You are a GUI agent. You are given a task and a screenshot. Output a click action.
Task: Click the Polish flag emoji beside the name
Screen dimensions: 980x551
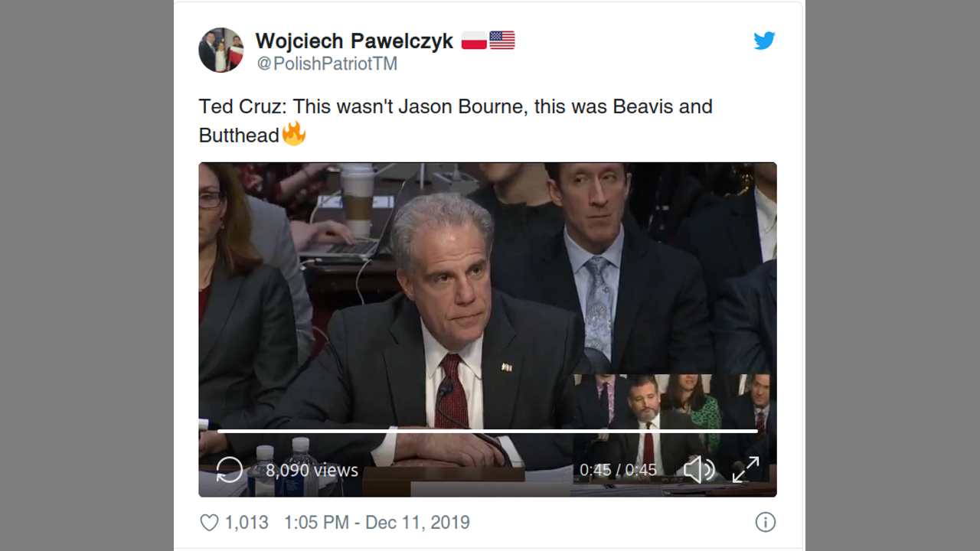474,41
